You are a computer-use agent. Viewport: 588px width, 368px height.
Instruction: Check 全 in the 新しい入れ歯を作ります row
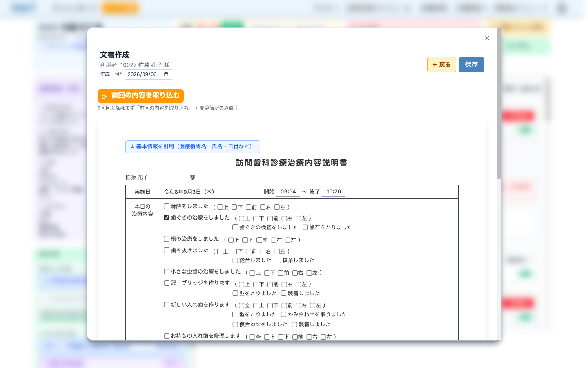[242, 305]
